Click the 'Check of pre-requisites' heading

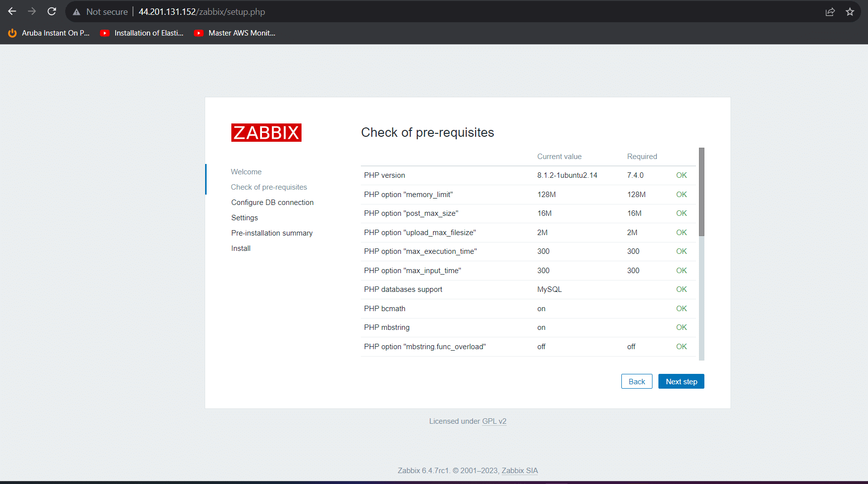(428, 132)
